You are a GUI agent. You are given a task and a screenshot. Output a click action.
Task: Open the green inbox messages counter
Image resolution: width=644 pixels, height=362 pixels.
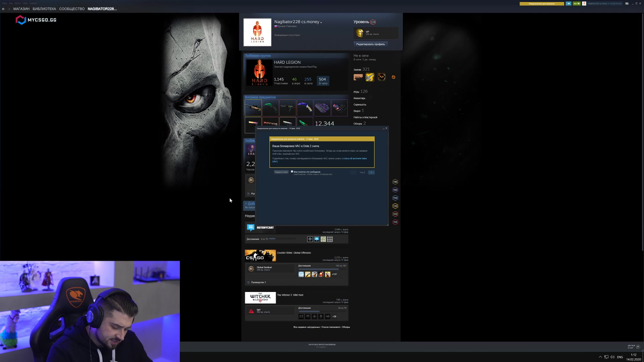[x=577, y=3]
